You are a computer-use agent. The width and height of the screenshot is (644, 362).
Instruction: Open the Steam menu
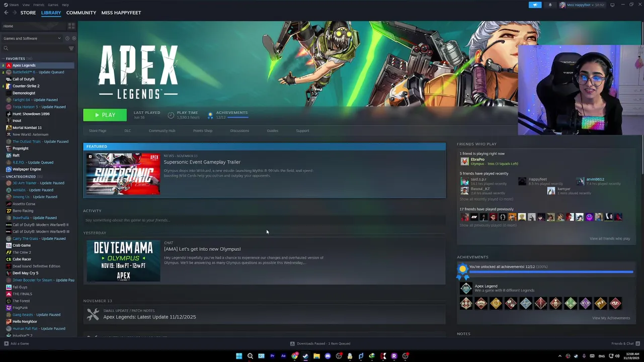pos(12,5)
